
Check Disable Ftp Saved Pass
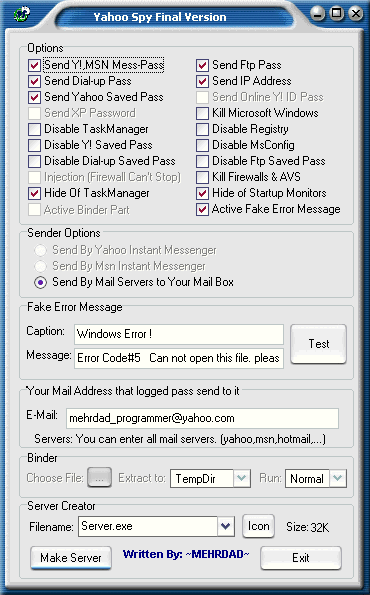coord(202,161)
